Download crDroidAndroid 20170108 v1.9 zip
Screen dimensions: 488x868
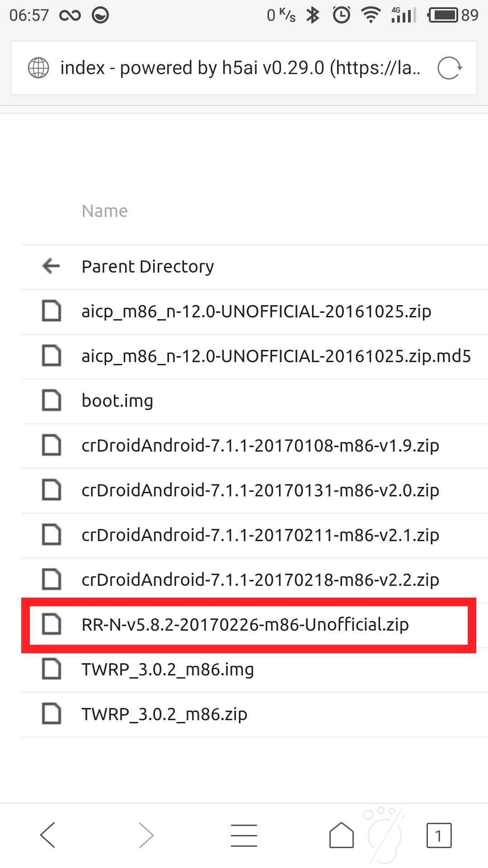260,446
